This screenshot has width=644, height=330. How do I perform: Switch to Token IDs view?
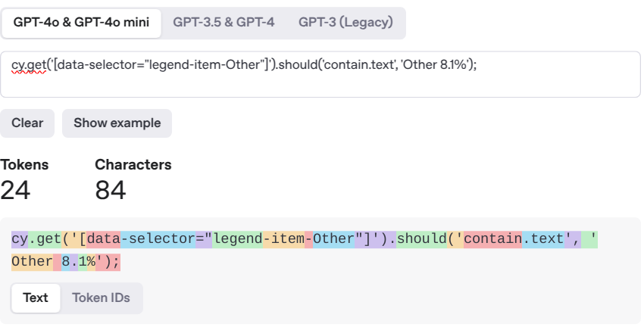click(x=99, y=297)
